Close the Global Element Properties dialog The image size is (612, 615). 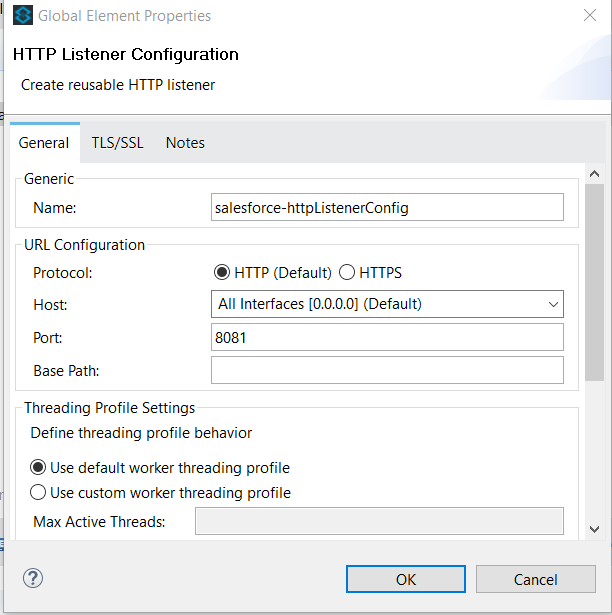(589, 16)
